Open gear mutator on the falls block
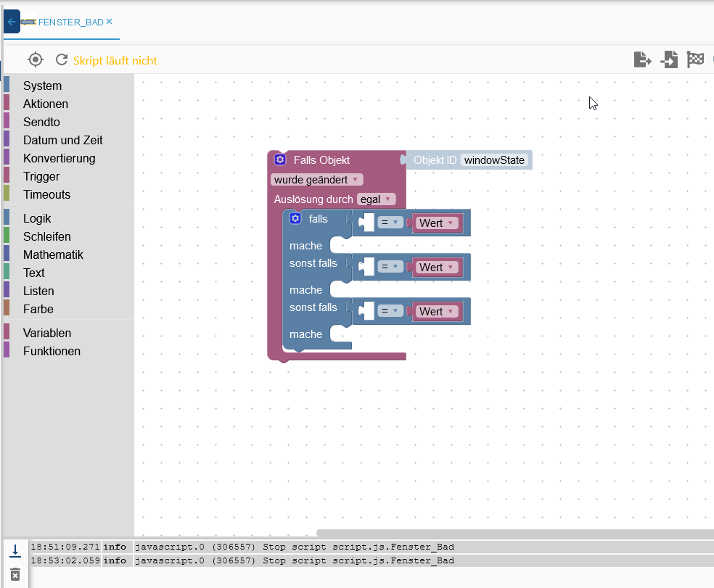 click(295, 218)
